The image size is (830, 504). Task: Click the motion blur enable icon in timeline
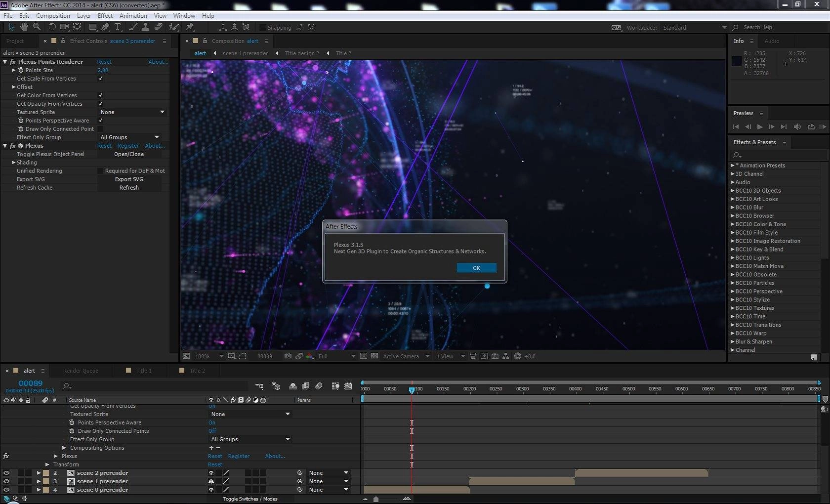pos(319,386)
